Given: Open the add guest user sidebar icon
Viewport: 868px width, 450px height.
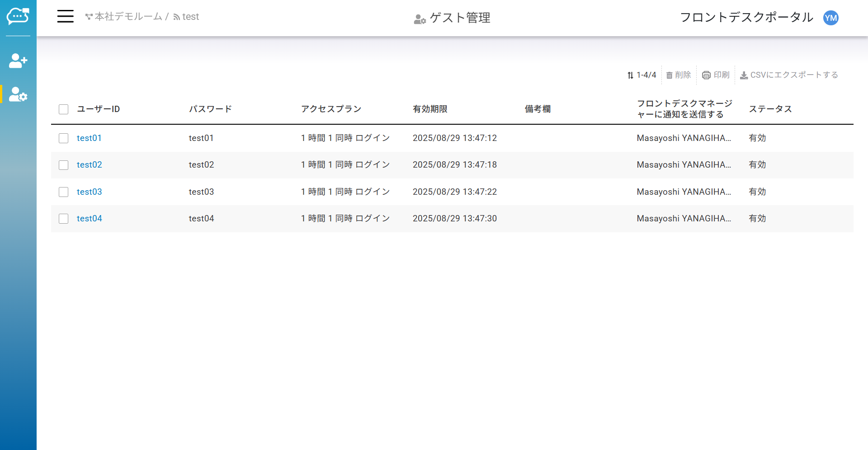Looking at the screenshot, I should 18,61.
